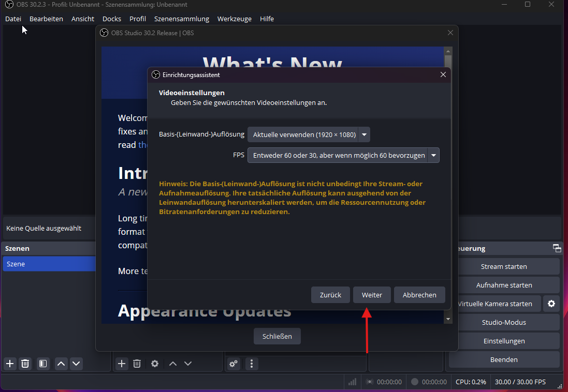Click OBS logo in OBS Studio 30.2 Release dialog
Viewport: 568px width, 392px height.
point(104,33)
